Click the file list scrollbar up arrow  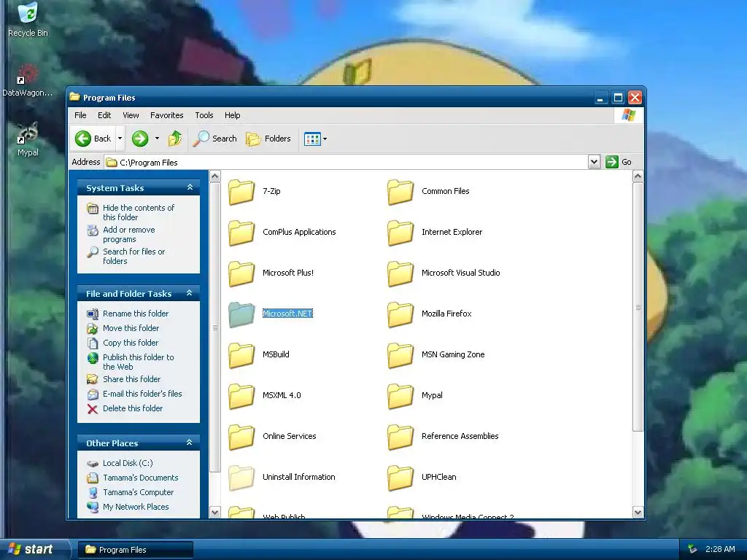coord(638,176)
